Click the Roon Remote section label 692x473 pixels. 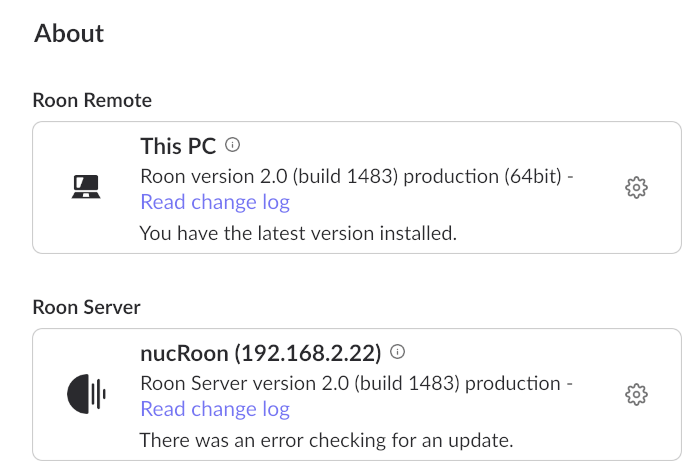point(92,100)
